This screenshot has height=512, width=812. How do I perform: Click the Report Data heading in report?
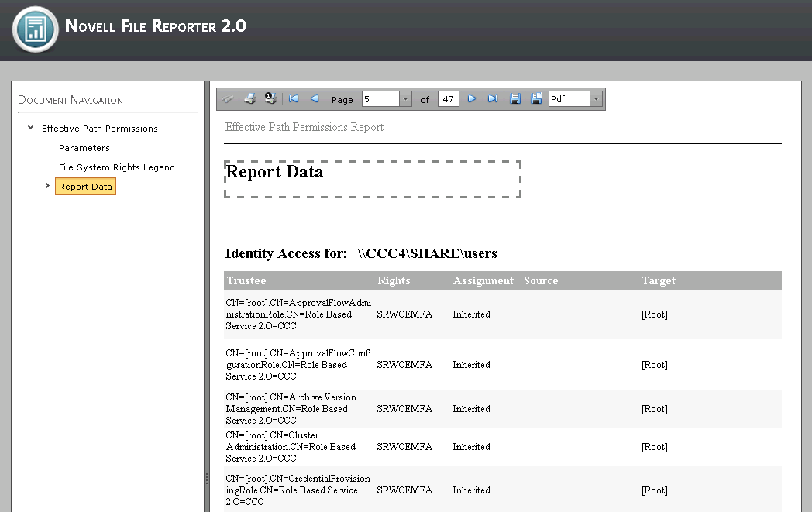pyautogui.click(x=274, y=171)
